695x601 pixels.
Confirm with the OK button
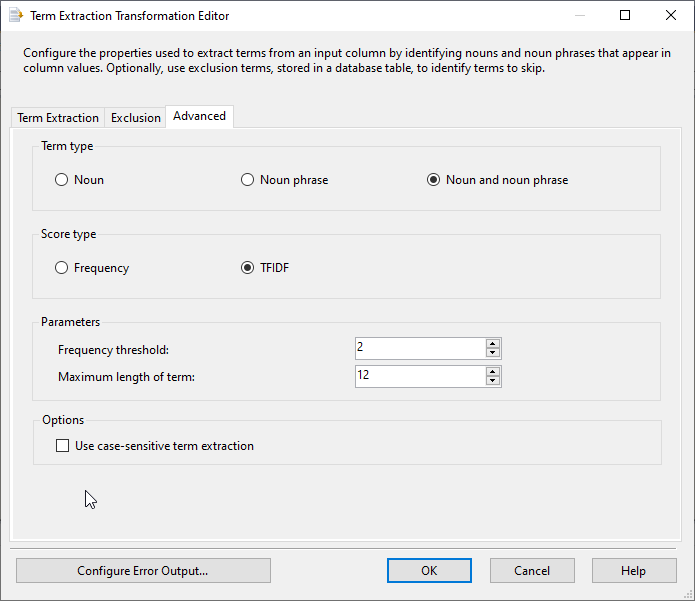coord(429,571)
